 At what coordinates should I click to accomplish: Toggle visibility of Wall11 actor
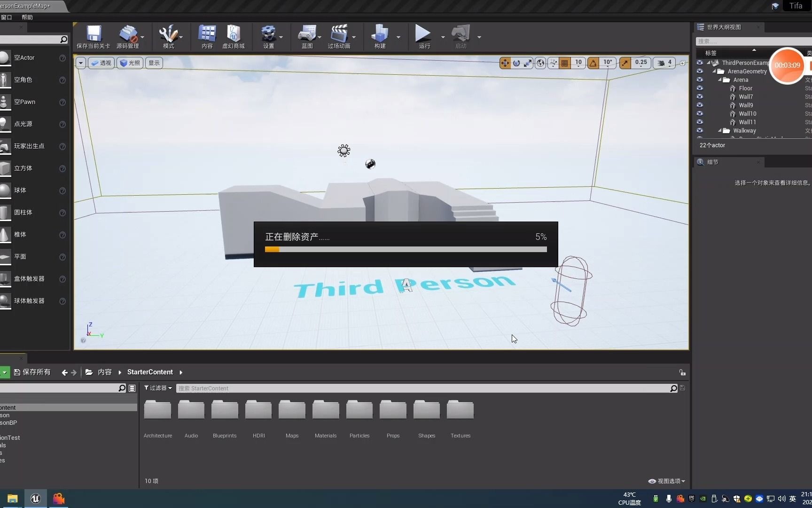point(700,122)
